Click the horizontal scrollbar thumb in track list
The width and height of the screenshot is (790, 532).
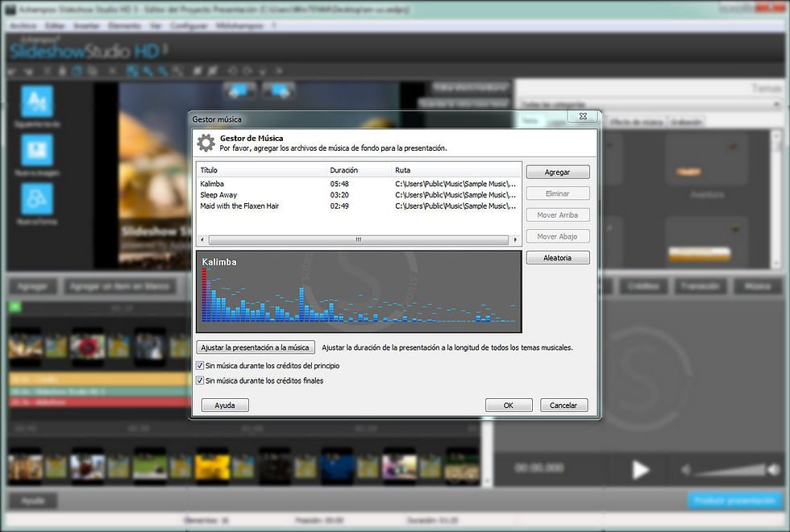[359, 240]
